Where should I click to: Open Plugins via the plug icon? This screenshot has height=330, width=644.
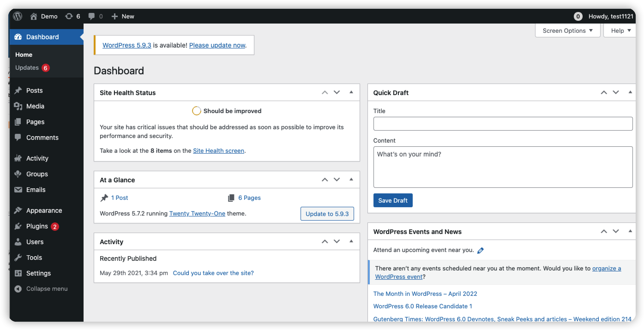(x=18, y=226)
